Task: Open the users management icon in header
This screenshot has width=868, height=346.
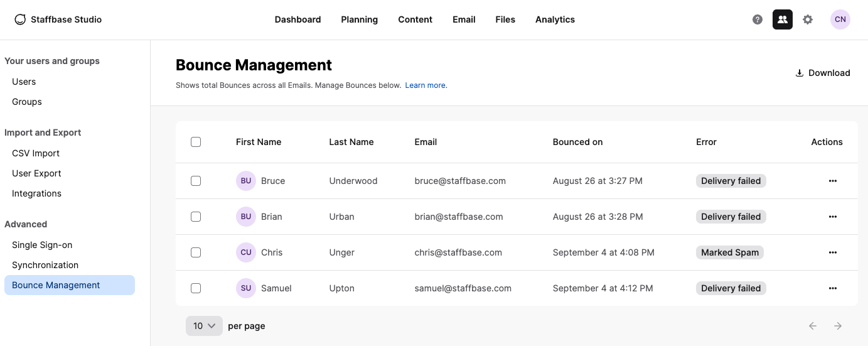Action: 783,19
